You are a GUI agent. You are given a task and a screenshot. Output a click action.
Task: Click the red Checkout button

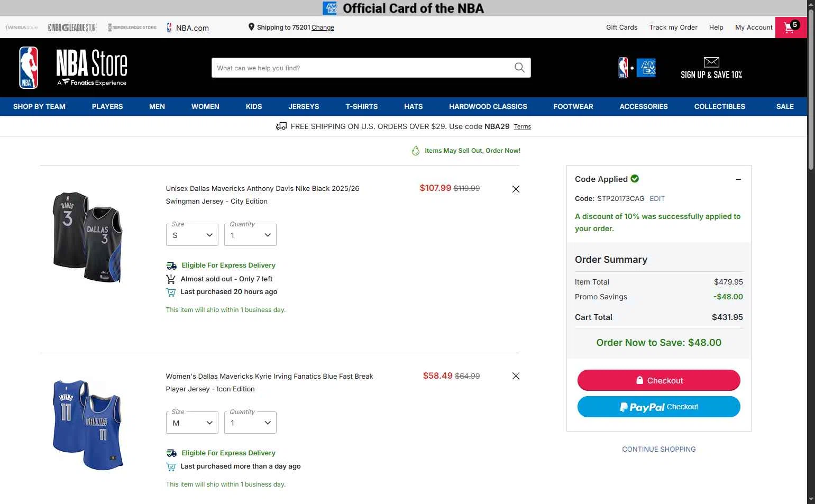(659, 380)
